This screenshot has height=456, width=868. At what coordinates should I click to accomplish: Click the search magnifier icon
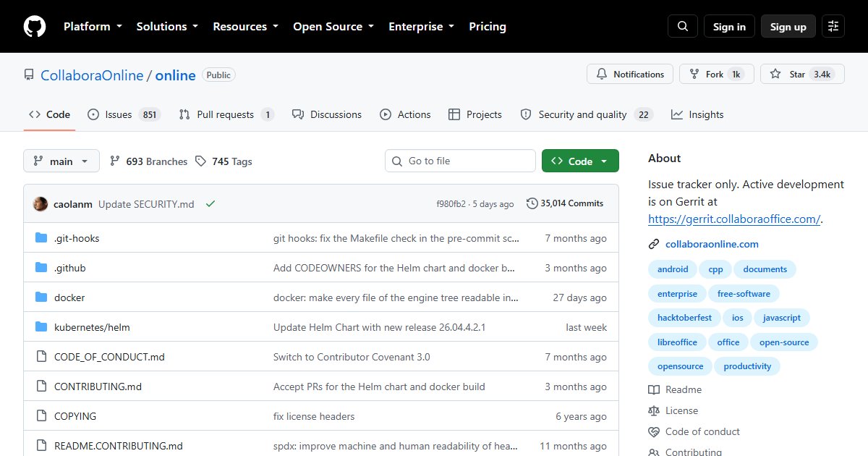tap(683, 26)
